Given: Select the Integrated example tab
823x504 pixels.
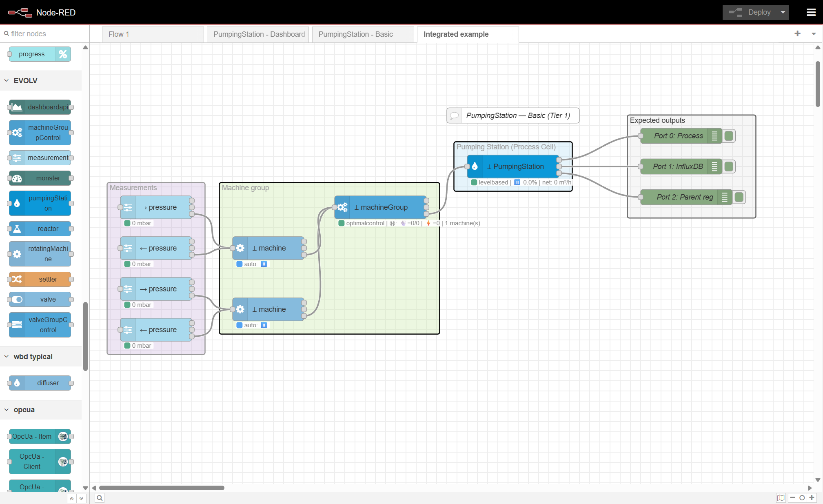Looking at the screenshot, I should pos(468,34).
